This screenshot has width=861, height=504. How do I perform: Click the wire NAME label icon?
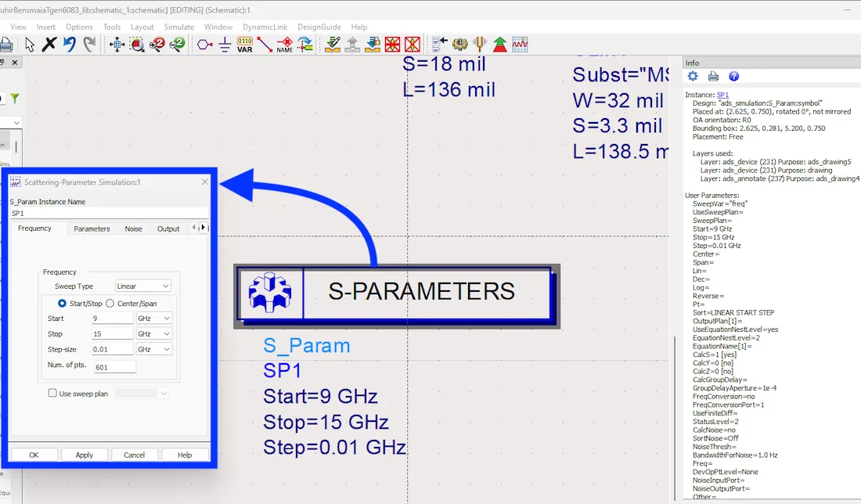tap(284, 45)
